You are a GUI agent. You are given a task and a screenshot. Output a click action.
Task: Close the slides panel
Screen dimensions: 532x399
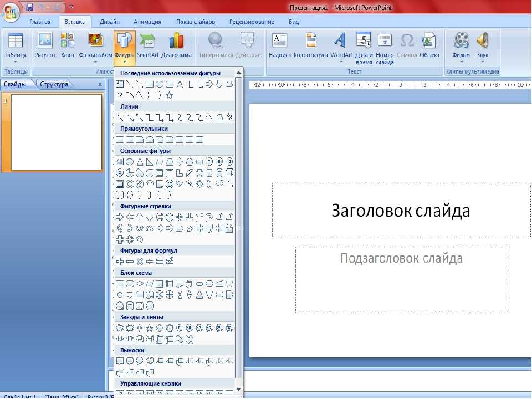pyautogui.click(x=100, y=84)
